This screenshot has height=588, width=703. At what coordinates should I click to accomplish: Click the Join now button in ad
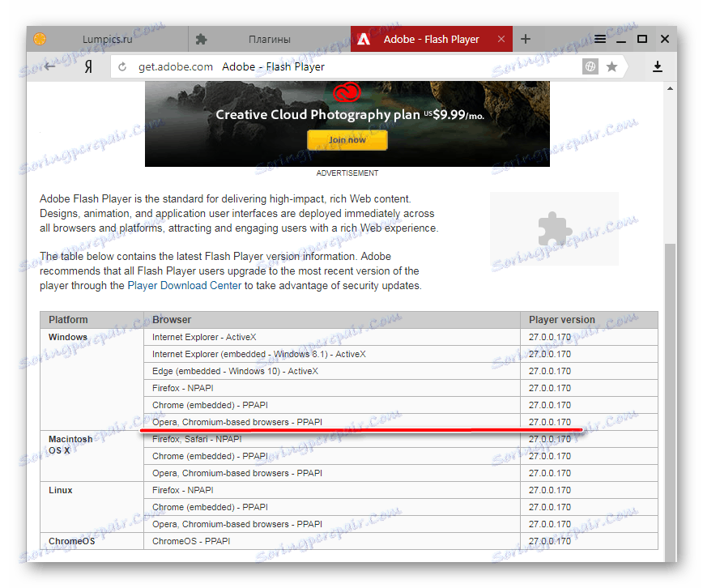click(x=347, y=140)
